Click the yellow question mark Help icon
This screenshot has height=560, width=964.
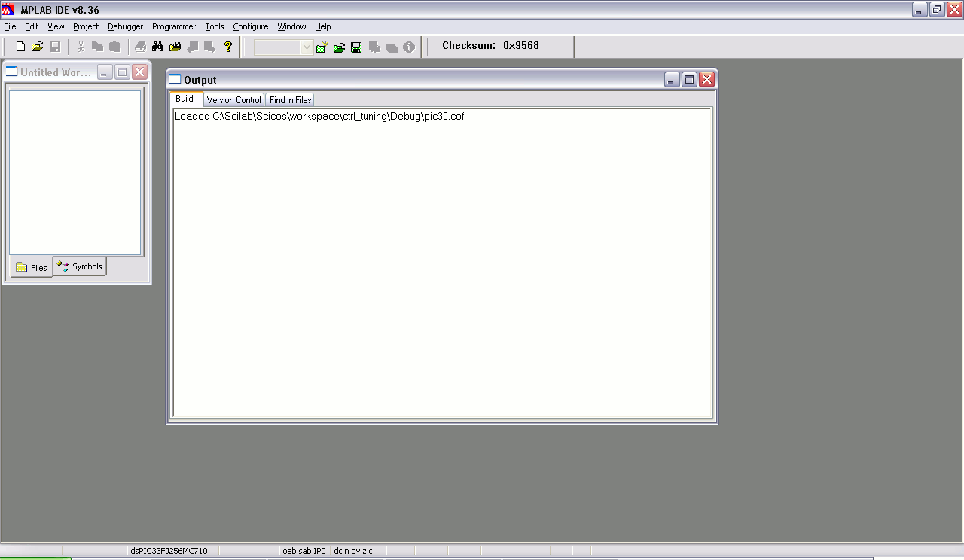pyautogui.click(x=228, y=47)
